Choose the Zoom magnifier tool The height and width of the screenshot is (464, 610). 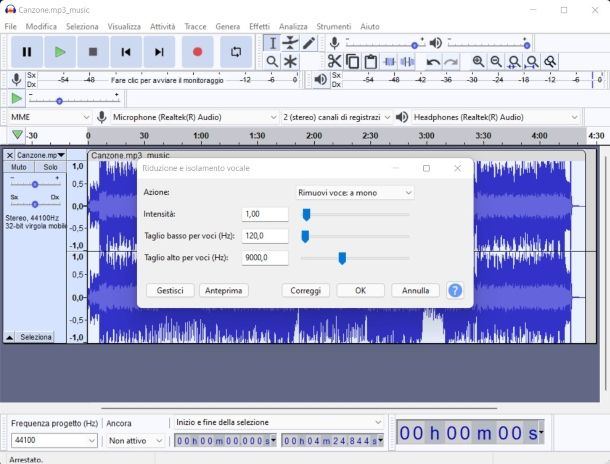(x=272, y=61)
